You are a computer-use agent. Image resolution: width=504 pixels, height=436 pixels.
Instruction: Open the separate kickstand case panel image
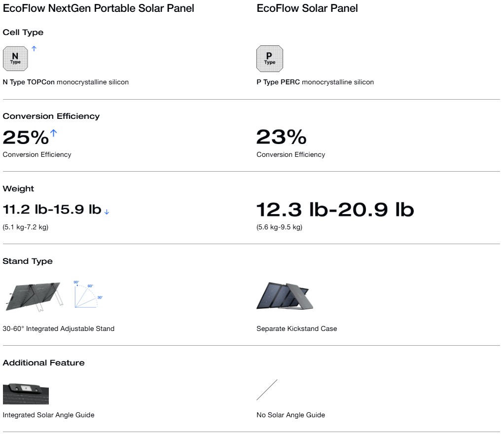[x=285, y=296]
